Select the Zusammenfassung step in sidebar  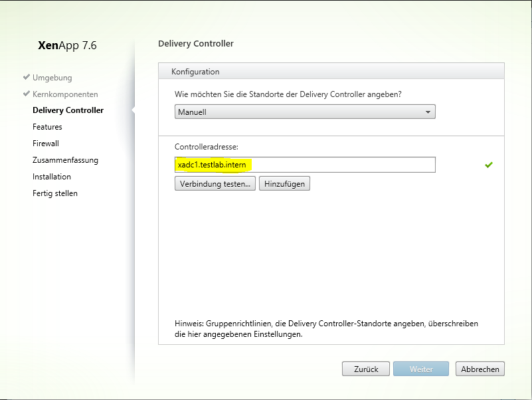tap(65, 160)
